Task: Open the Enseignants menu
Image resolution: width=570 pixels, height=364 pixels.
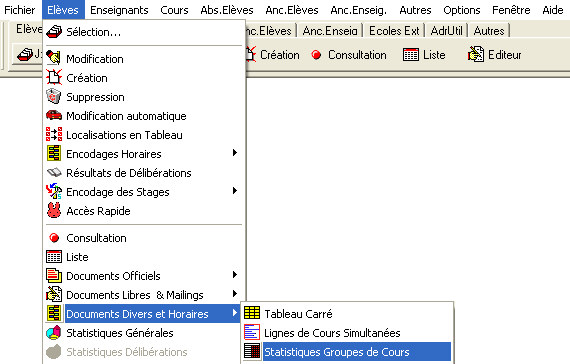Action: tap(119, 10)
